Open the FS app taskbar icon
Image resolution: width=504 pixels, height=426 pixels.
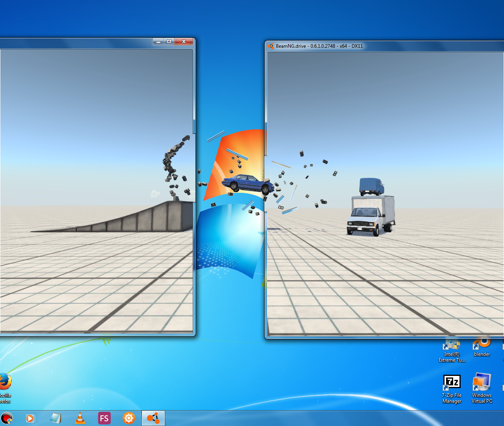104,418
